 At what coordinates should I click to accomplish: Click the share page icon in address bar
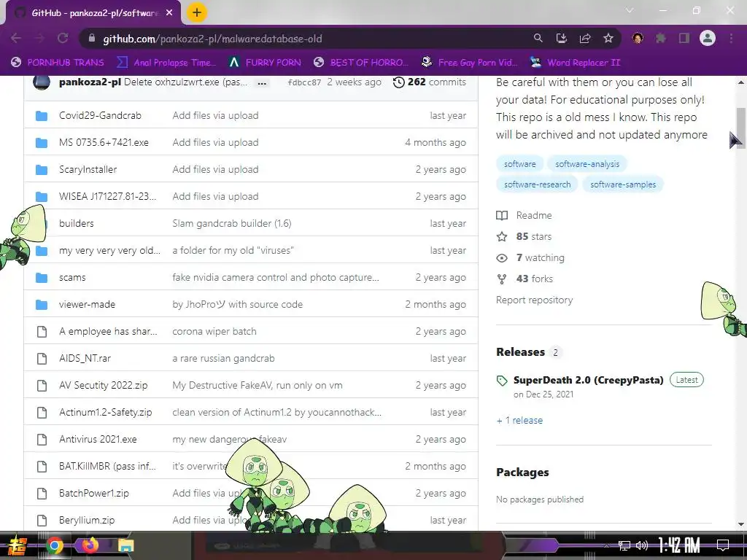(x=585, y=38)
